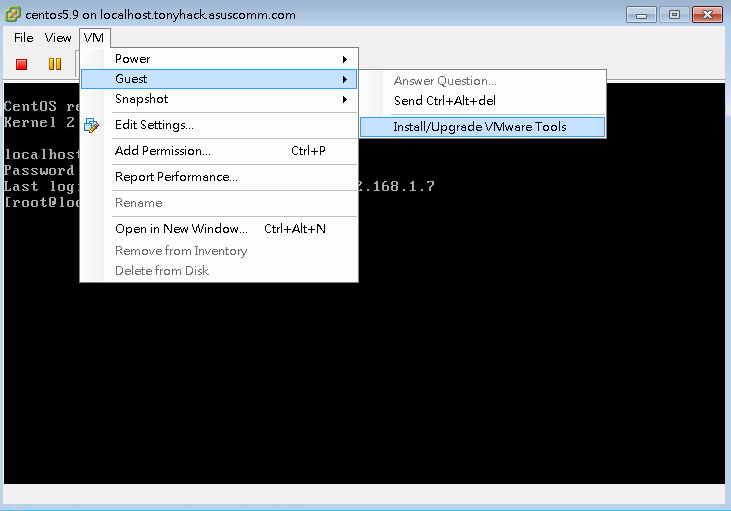The width and height of the screenshot is (731, 511).
Task: Choose Install/Upgrade VMware Tools
Action: coord(483,127)
